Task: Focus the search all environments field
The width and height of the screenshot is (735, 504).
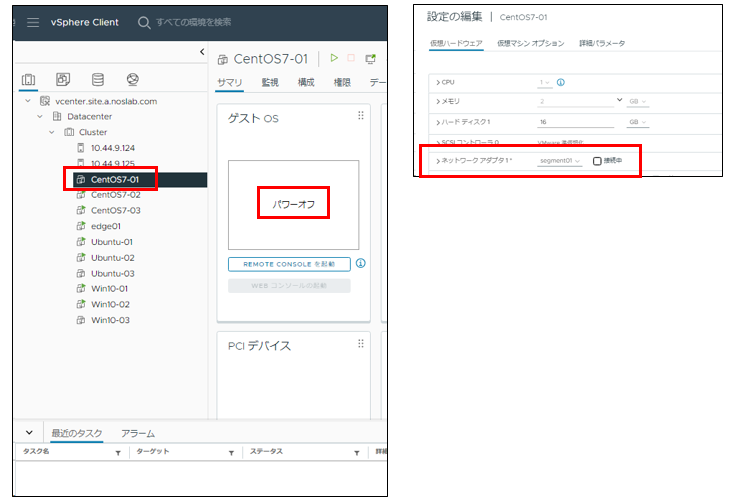Action: (193, 22)
